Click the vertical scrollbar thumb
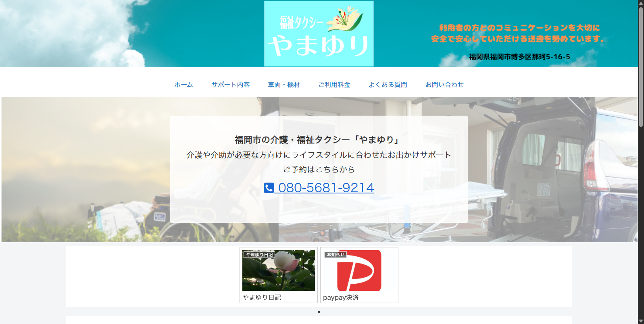The height and width of the screenshot is (324, 644). pos(641,67)
